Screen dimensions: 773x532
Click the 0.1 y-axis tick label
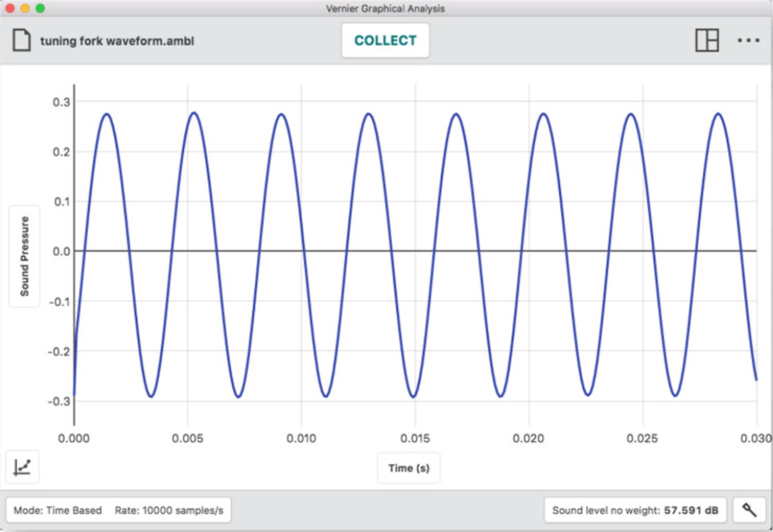[62, 202]
